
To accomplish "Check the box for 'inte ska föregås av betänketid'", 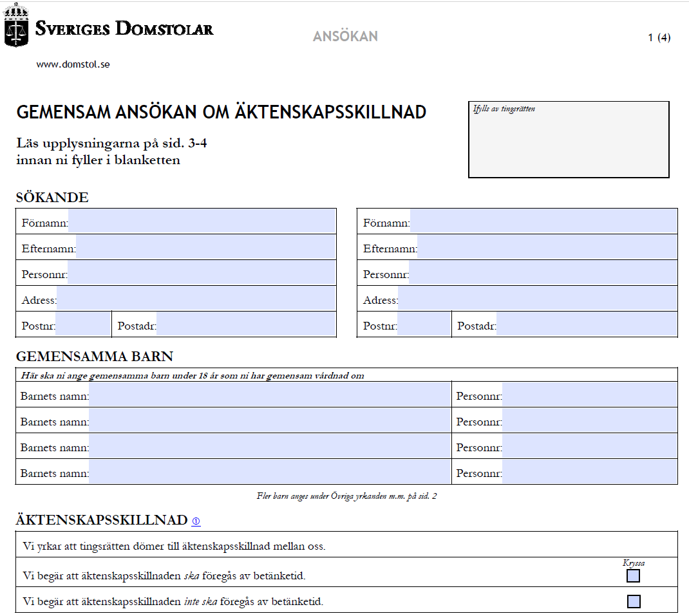I will pos(633,602).
